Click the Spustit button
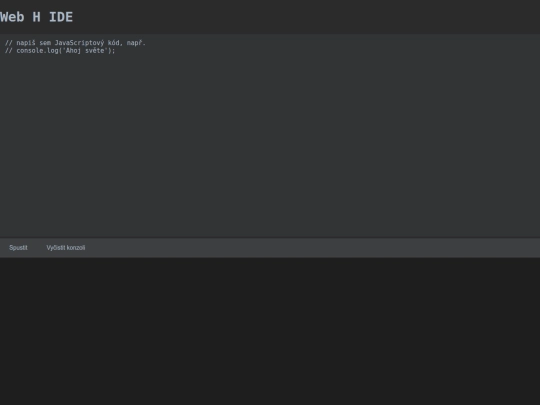This screenshot has height=405, width=540. 18,248
